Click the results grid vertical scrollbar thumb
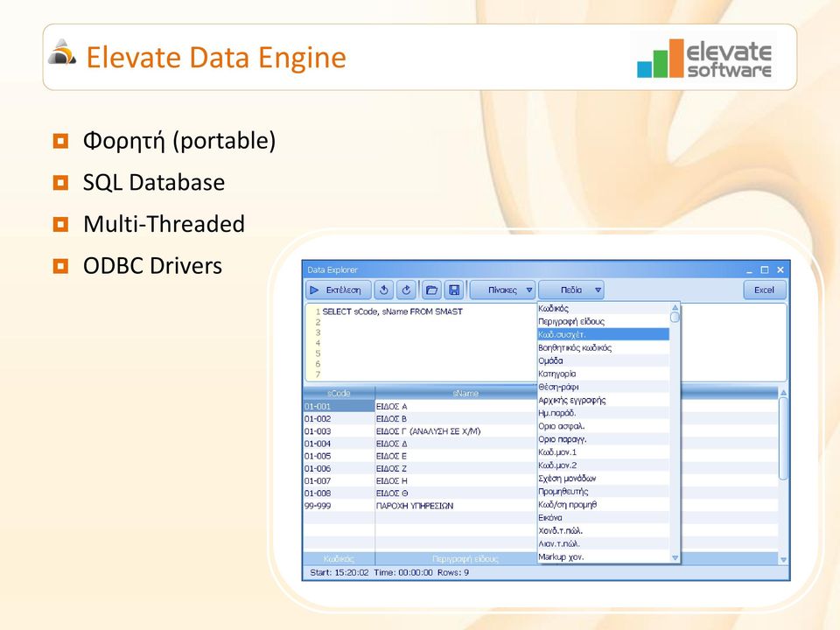The image size is (840, 630). (783, 438)
